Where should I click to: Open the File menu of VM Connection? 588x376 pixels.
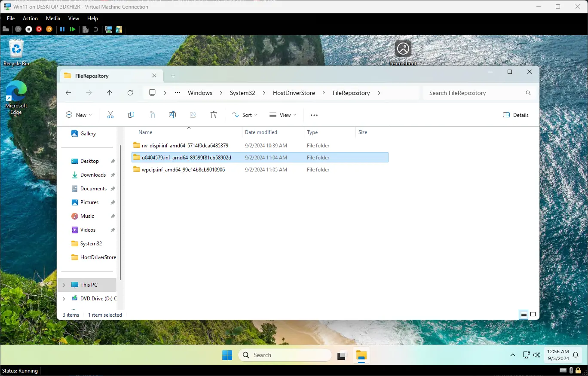click(x=11, y=18)
